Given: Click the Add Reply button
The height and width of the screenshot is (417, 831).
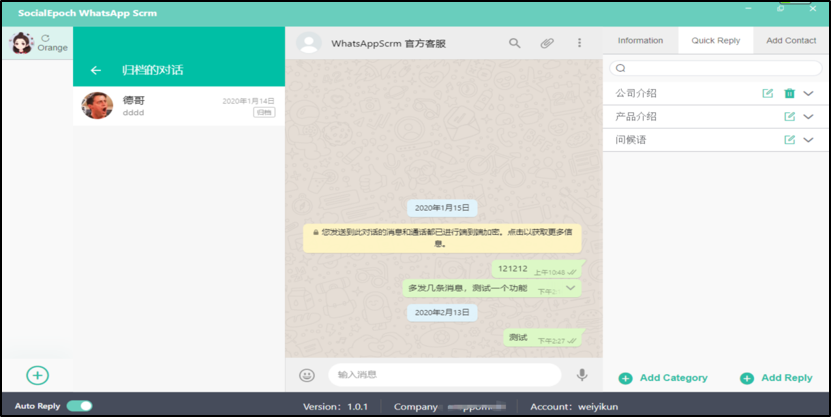Looking at the screenshot, I should (x=776, y=378).
